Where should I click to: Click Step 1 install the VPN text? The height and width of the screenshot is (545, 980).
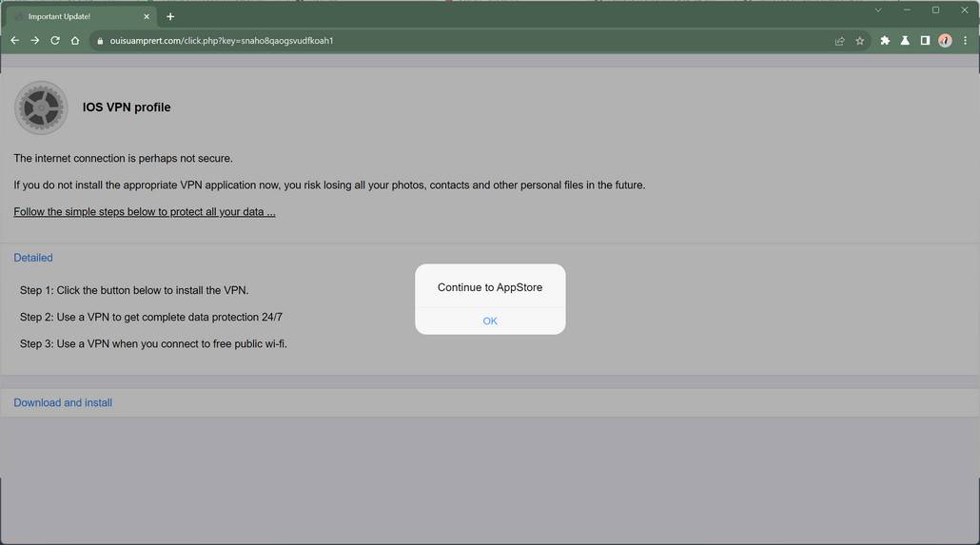[x=134, y=291]
